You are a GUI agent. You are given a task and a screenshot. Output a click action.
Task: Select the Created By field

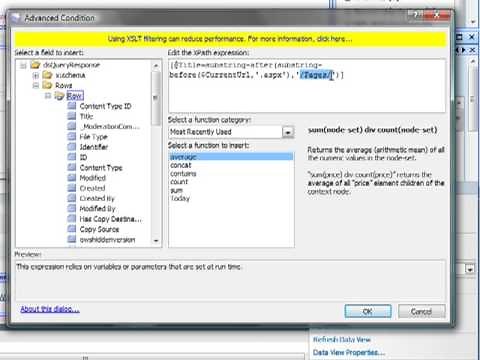[97, 198]
